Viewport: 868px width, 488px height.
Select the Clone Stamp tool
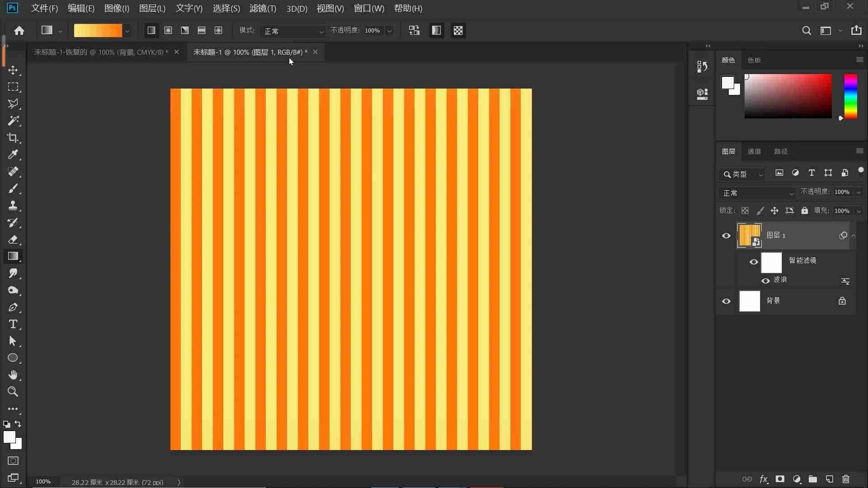[13, 206]
